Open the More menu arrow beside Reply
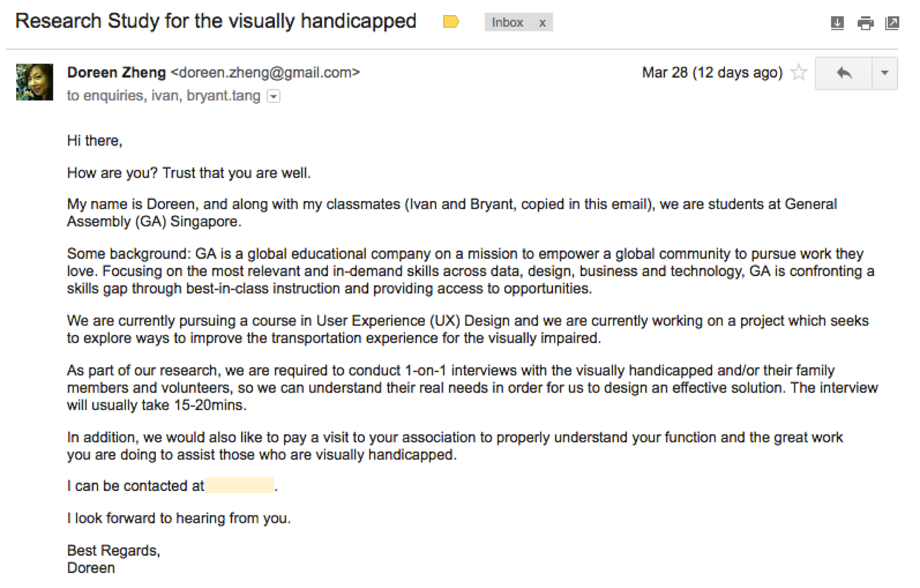This screenshot has height=588, width=920. coord(885,73)
